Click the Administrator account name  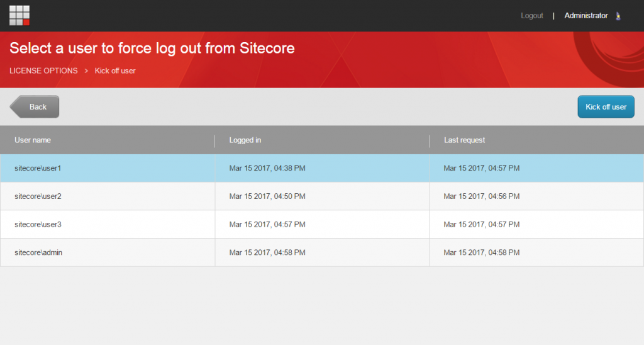pyautogui.click(x=586, y=16)
